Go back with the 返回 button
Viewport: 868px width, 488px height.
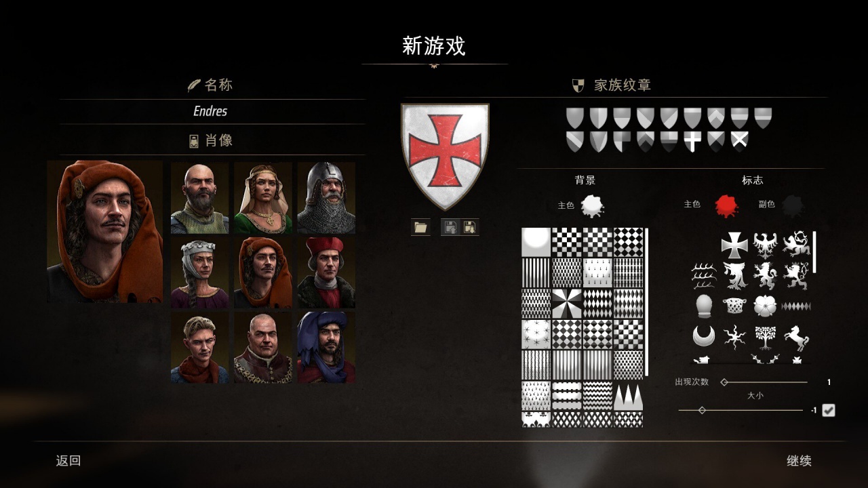pos(68,461)
